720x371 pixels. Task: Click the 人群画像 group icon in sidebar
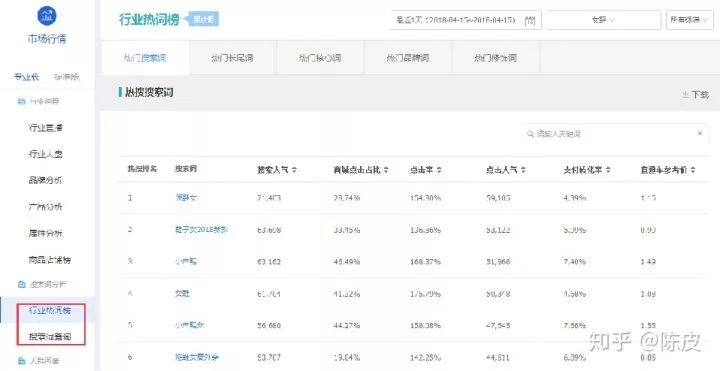pyautogui.click(x=21, y=361)
